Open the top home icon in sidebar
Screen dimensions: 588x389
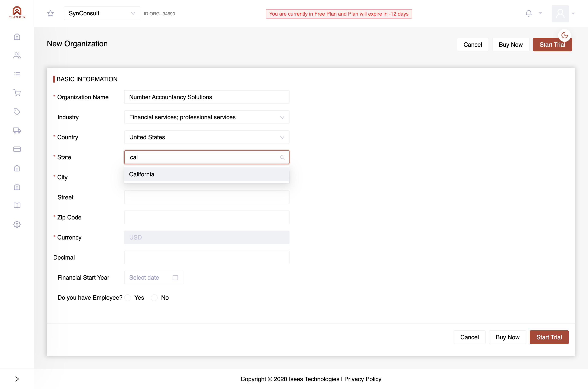coord(17,37)
